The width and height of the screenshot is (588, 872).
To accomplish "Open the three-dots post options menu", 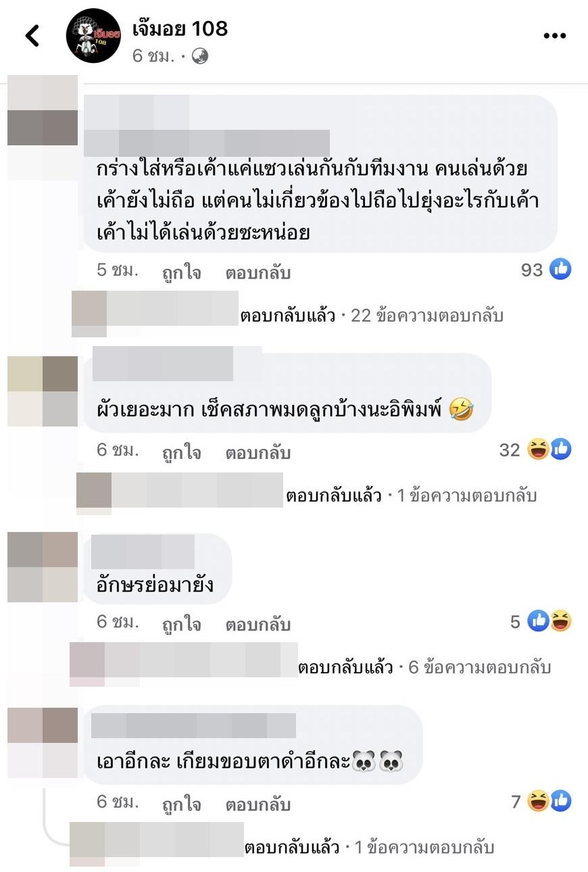I will pyautogui.click(x=554, y=36).
